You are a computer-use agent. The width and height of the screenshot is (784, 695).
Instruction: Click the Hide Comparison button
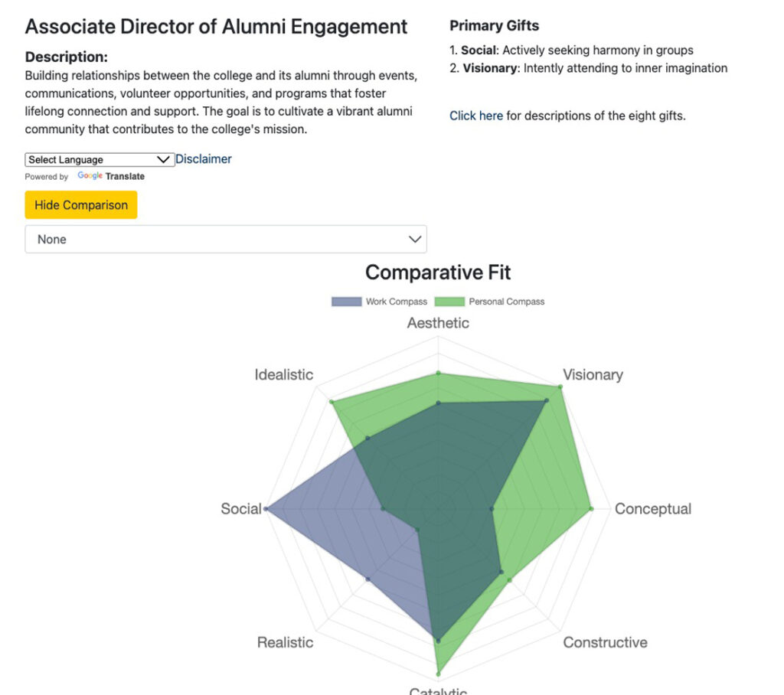81,205
